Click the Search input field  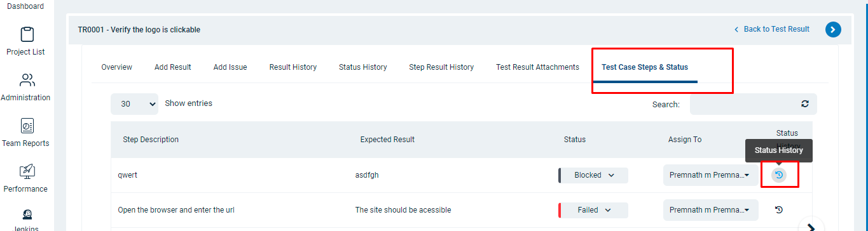tap(744, 104)
